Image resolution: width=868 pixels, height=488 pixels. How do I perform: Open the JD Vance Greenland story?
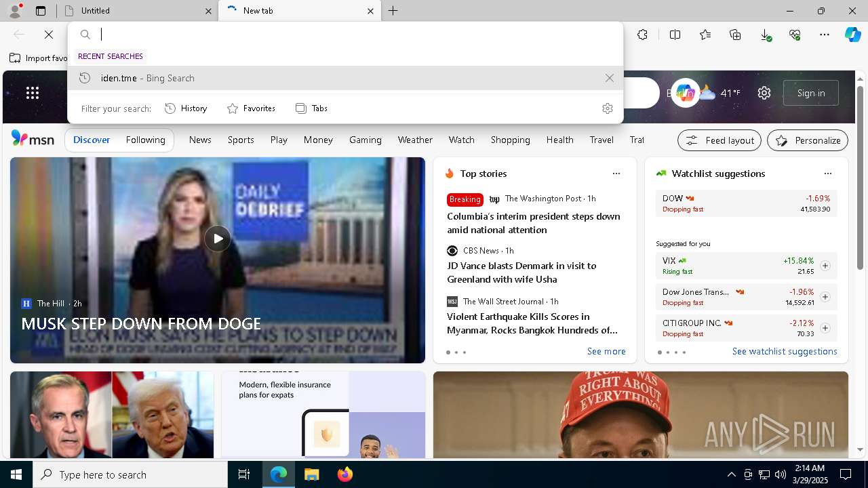(x=521, y=272)
